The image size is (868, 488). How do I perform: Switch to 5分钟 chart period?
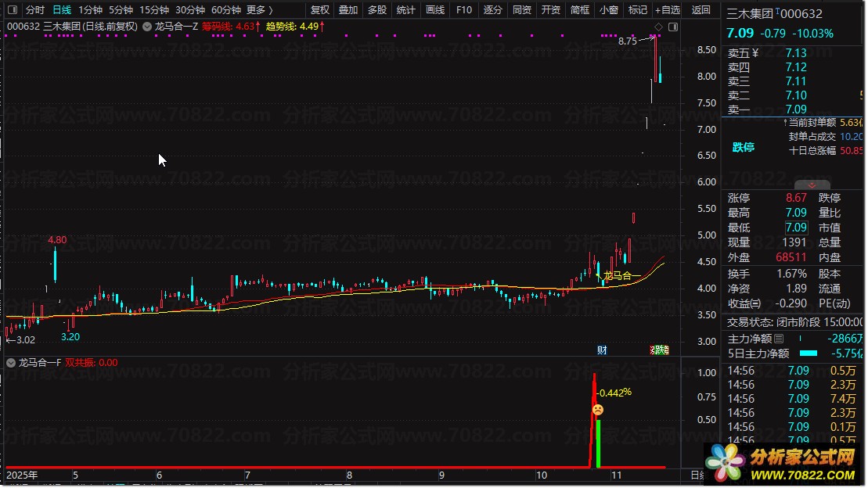pos(121,10)
